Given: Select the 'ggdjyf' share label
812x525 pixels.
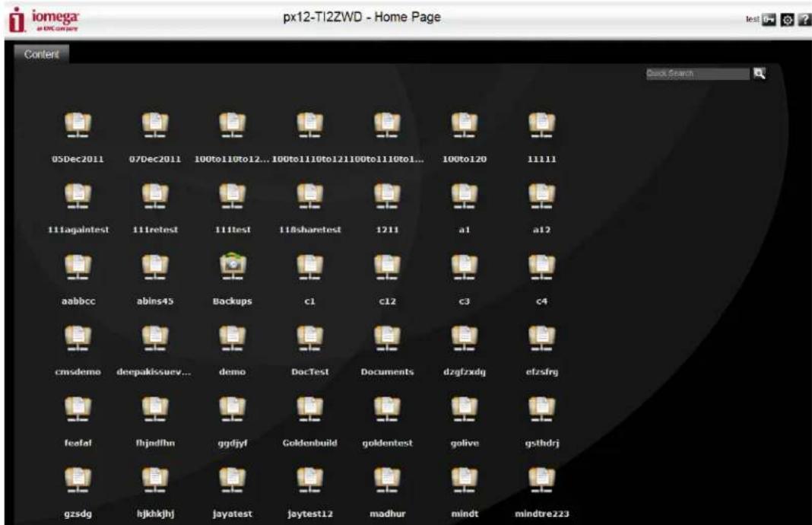Looking at the screenshot, I should coord(233,443).
